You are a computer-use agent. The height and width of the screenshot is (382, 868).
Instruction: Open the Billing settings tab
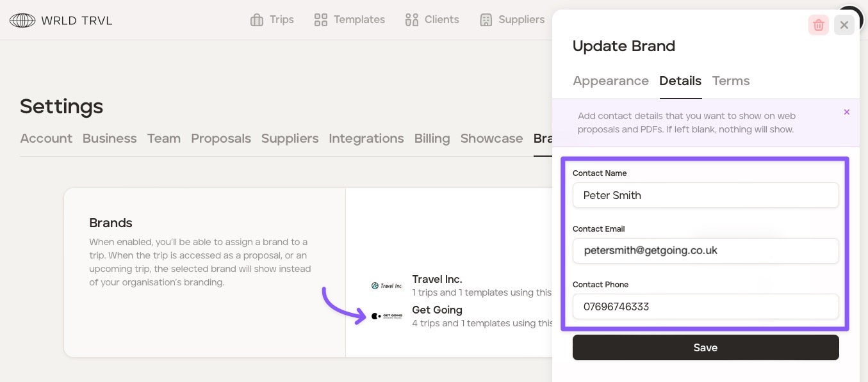click(432, 138)
